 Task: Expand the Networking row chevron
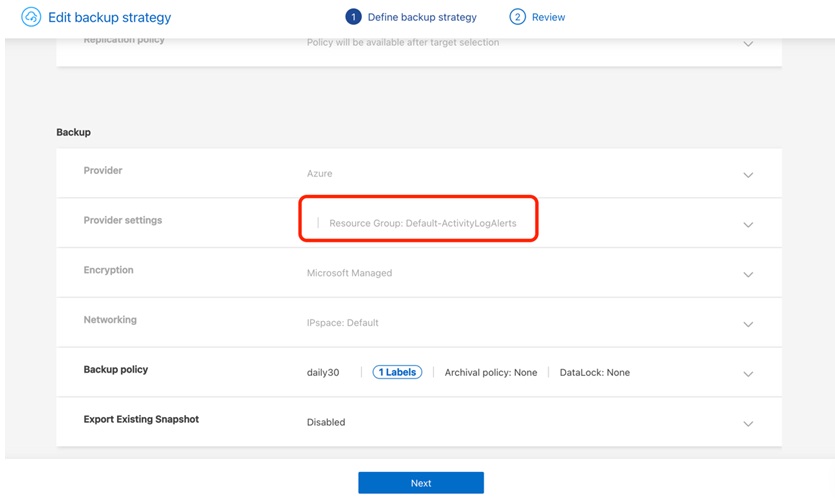pos(748,324)
